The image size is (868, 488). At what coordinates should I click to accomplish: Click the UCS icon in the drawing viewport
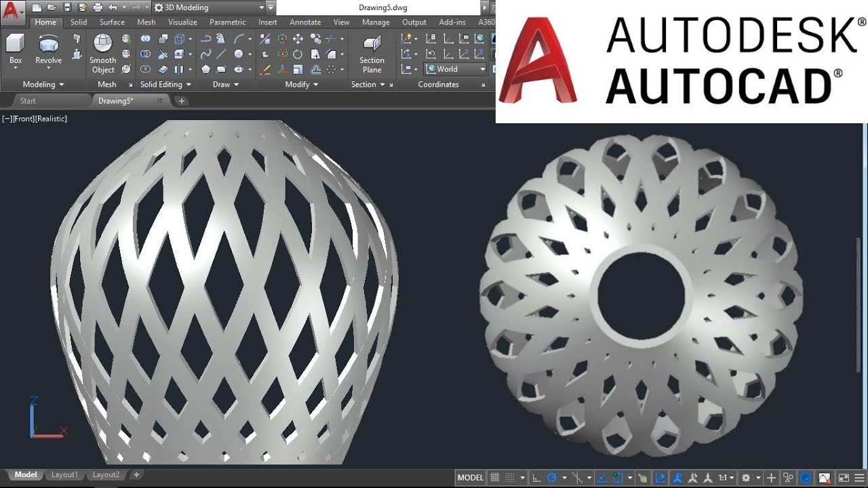[x=47, y=417]
